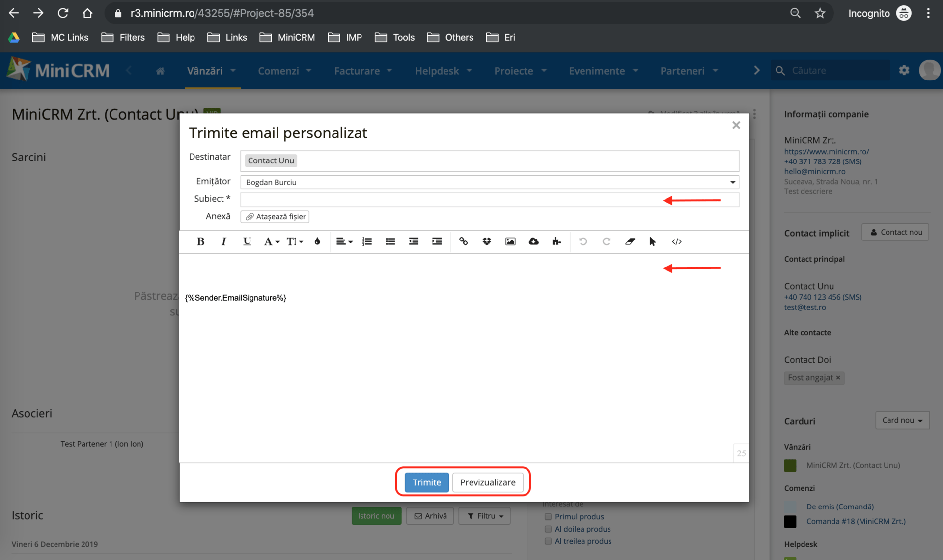The width and height of the screenshot is (943, 560).
Task: Open Emițător sender dropdown
Action: pos(490,182)
